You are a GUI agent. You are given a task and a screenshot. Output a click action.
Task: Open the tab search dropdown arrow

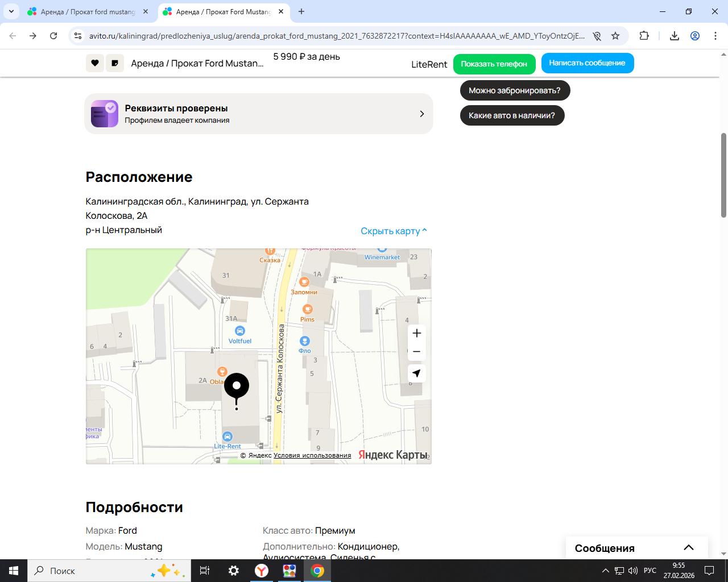[11, 11]
